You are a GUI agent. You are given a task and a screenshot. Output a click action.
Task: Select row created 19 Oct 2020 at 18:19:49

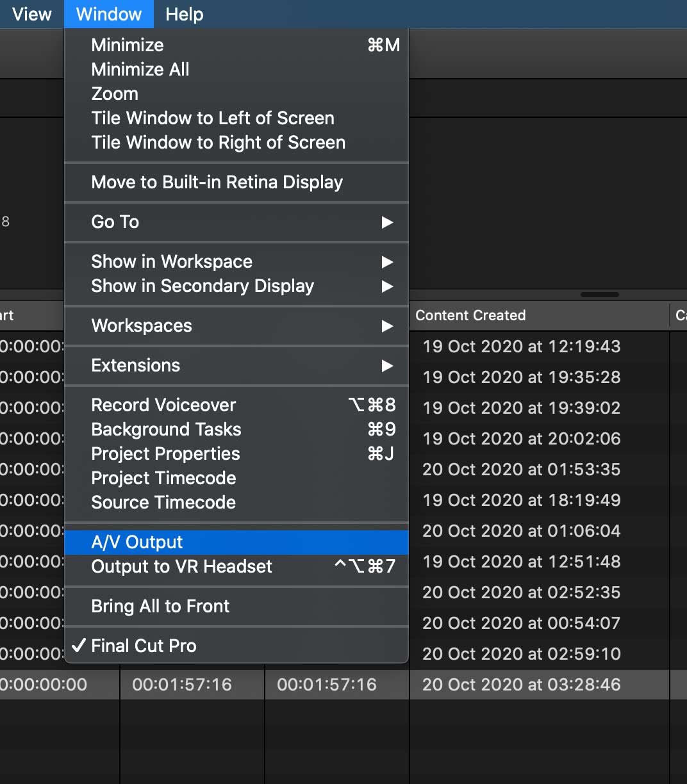(522, 500)
